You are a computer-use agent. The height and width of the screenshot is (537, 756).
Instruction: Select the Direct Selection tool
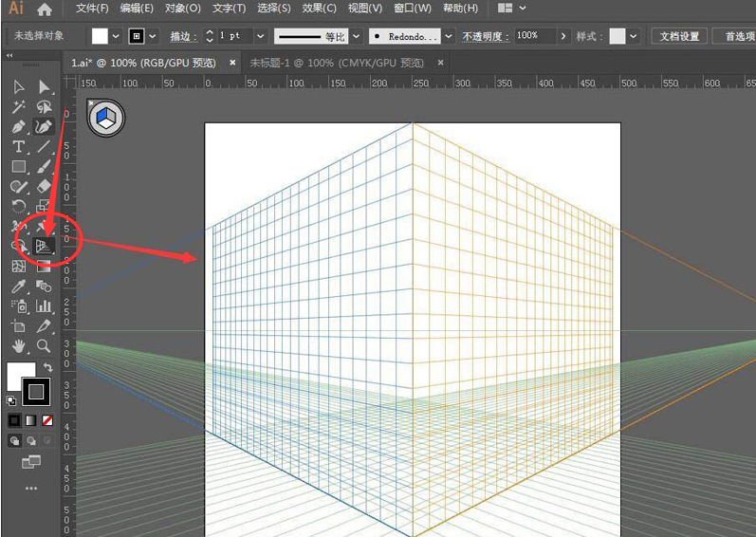click(44, 87)
